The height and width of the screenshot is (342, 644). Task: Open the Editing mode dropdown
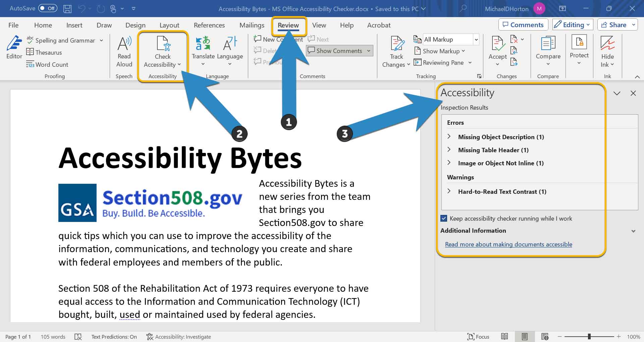(x=573, y=25)
